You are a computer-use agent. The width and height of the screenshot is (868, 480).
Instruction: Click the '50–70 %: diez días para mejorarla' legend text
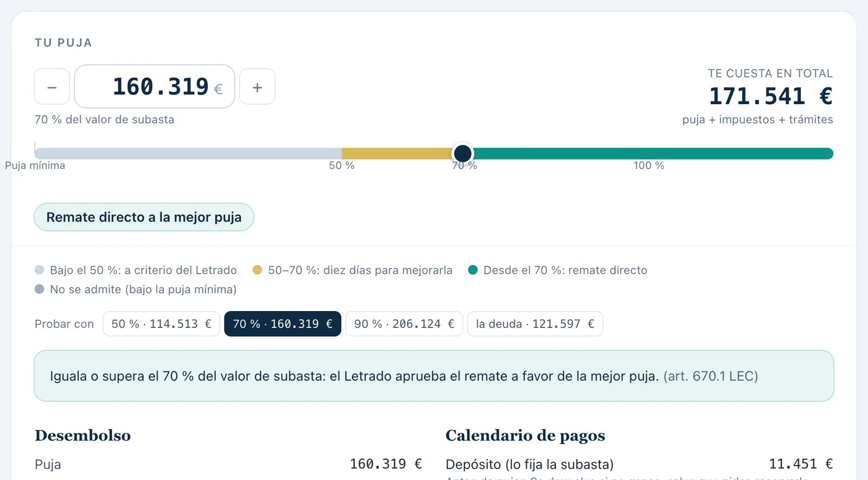click(x=360, y=270)
